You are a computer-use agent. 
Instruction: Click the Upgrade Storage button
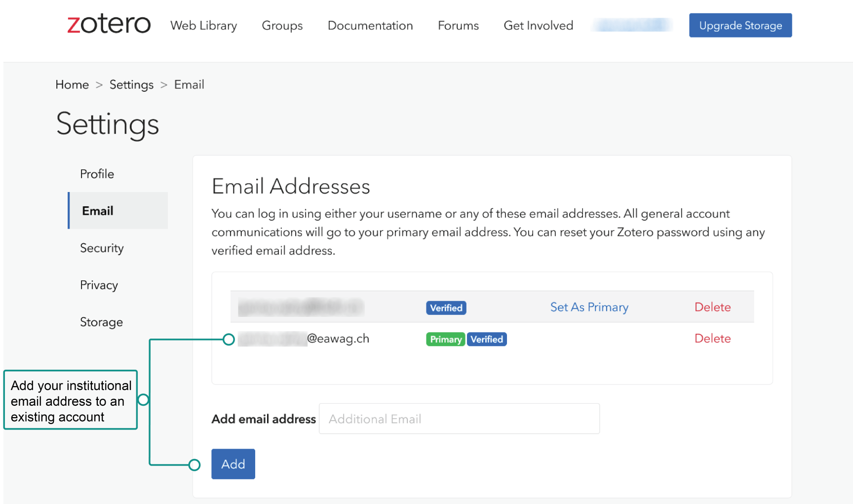click(740, 25)
